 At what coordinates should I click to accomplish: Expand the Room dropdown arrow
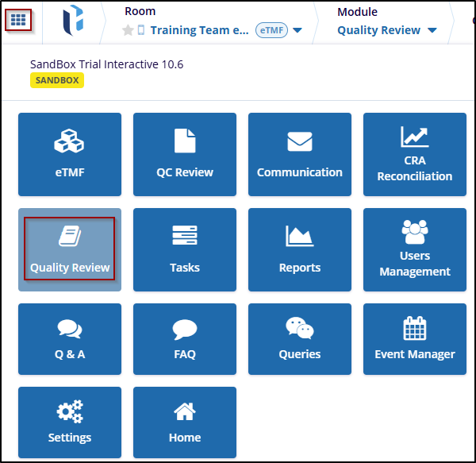pyautogui.click(x=297, y=31)
